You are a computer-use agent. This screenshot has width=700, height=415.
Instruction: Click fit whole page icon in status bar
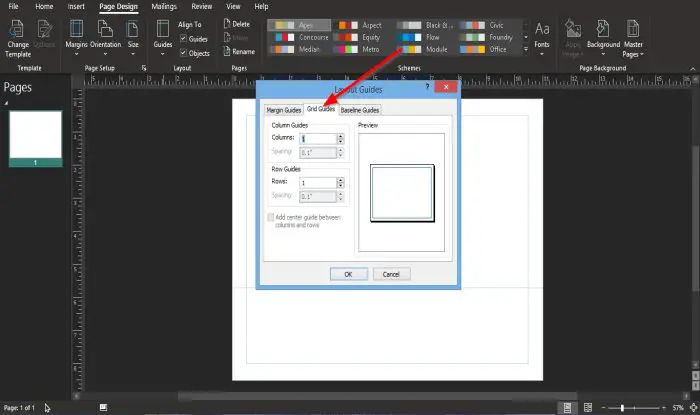pos(693,407)
